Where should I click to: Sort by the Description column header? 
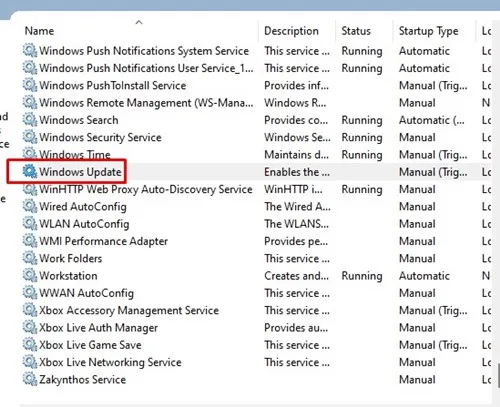click(291, 31)
